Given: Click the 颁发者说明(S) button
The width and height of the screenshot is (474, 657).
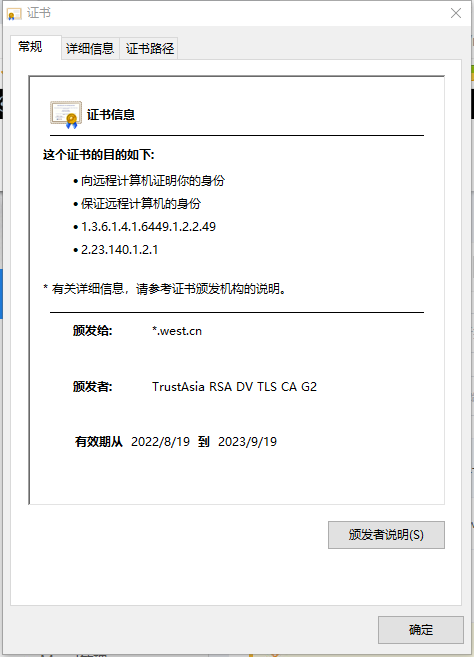Looking at the screenshot, I should (x=386, y=535).
